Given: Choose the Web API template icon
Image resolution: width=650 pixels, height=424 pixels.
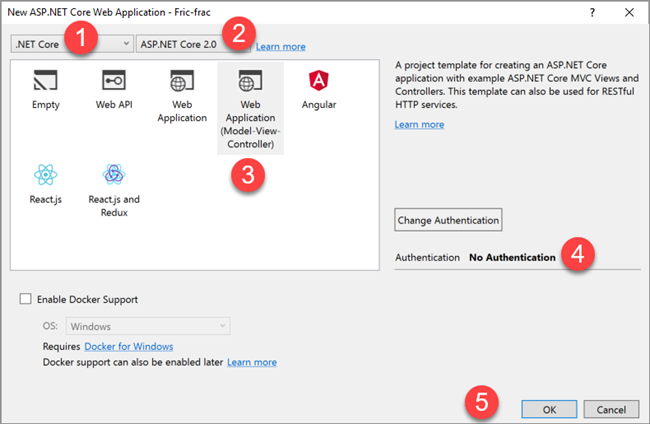Looking at the screenshot, I should tap(114, 80).
